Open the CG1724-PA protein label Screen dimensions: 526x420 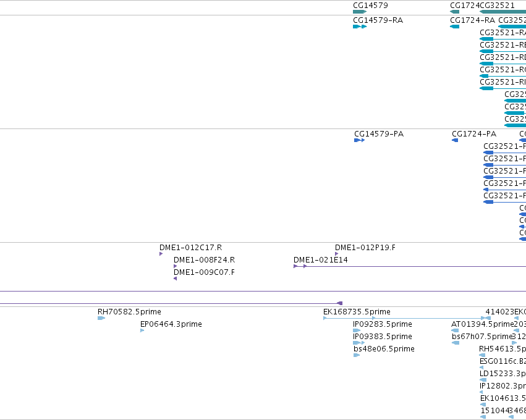point(474,134)
